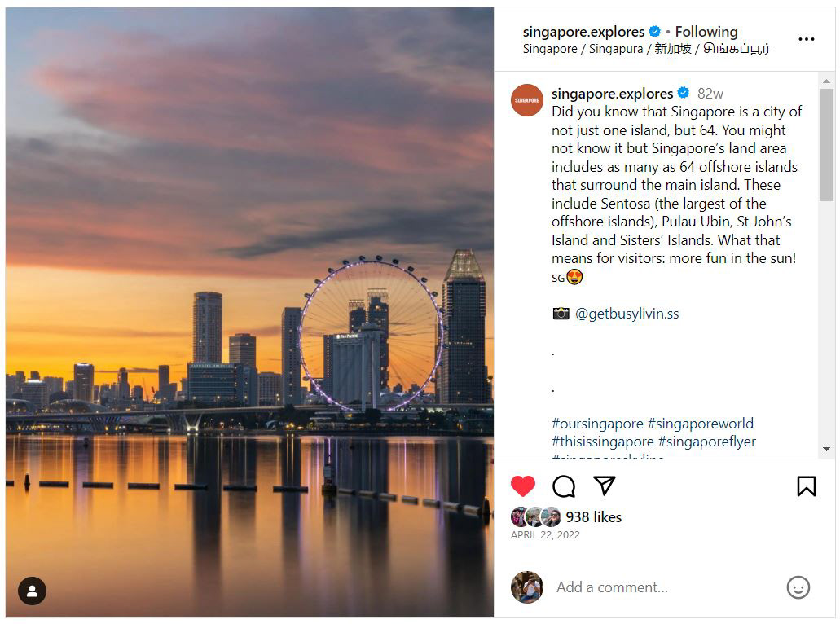The width and height of the screenshot is (840, 624).
Task: Click the caption scrollbar down arrow
Action: click(x=827, y=450)
